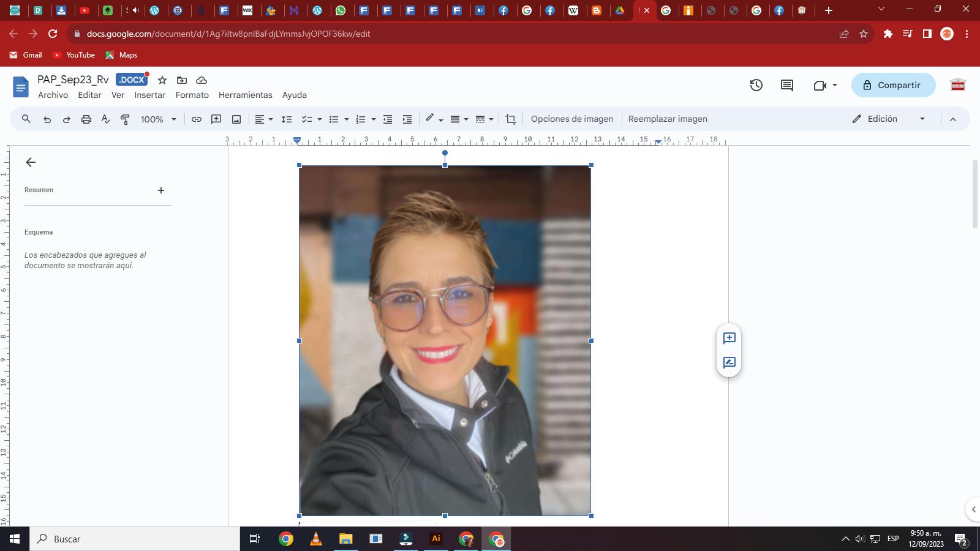Click the border color pencil icon
Image resolution: width=980 pixels, height=551 pixels.
tap(430, 118)
